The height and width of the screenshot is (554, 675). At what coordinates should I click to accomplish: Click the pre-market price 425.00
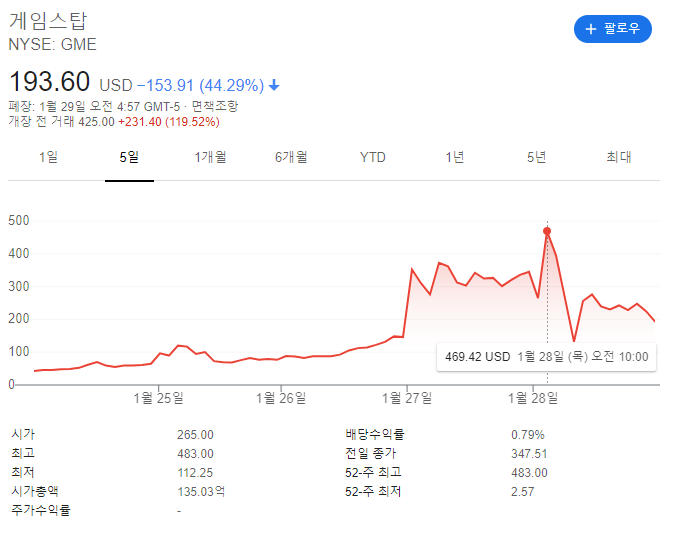96,122
